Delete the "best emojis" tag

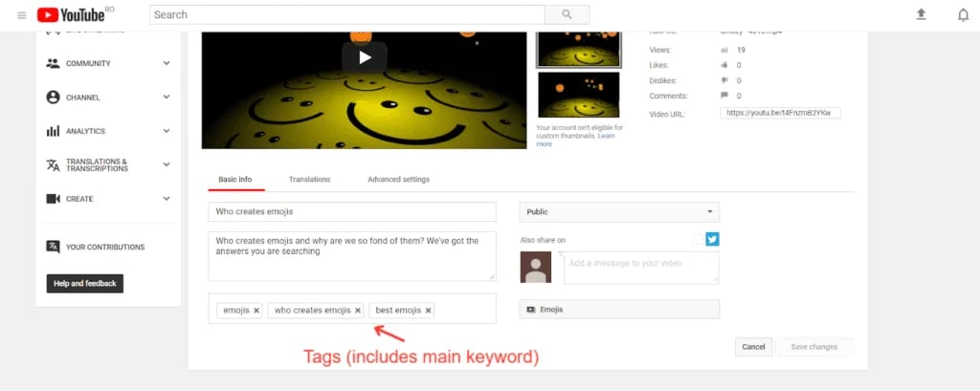(x=428, y=311)
